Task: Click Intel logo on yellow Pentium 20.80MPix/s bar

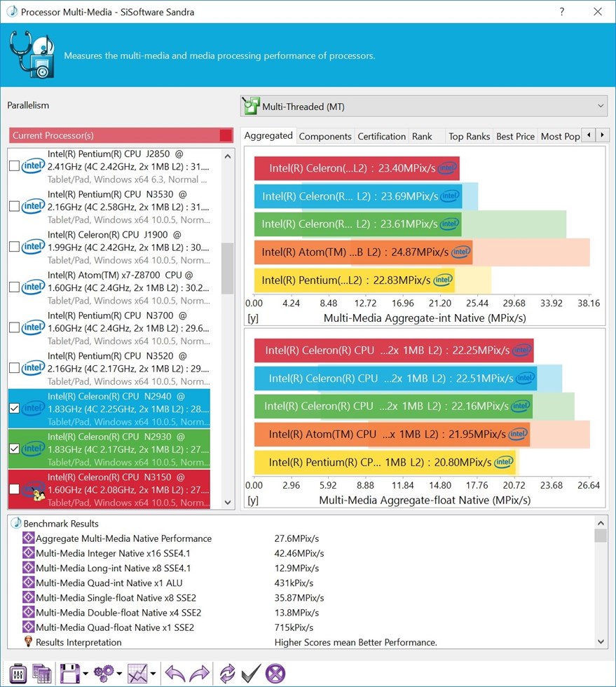Action: 503,462
